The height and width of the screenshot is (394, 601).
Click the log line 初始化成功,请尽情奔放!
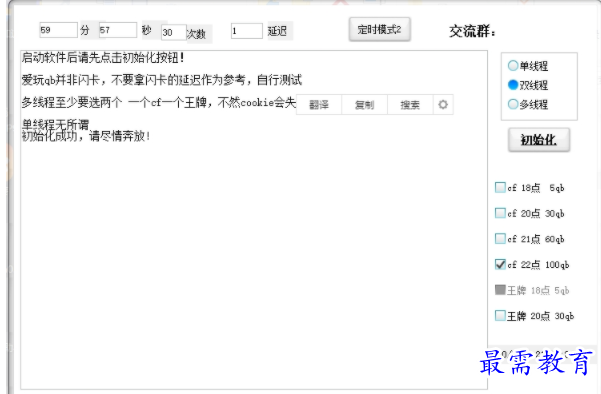[86, 136]
